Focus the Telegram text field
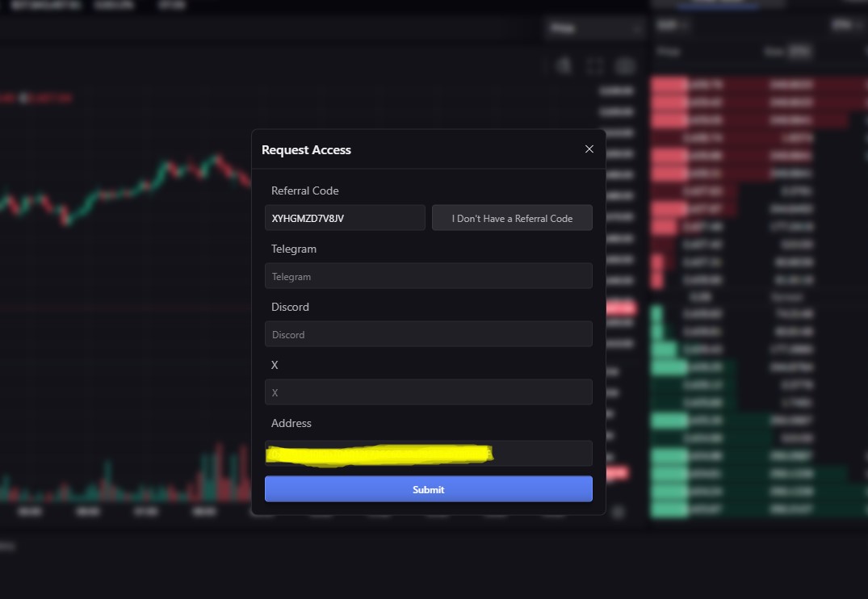This screenshot has width=868, height=599. pyautogui.click(x=428, y=276)
